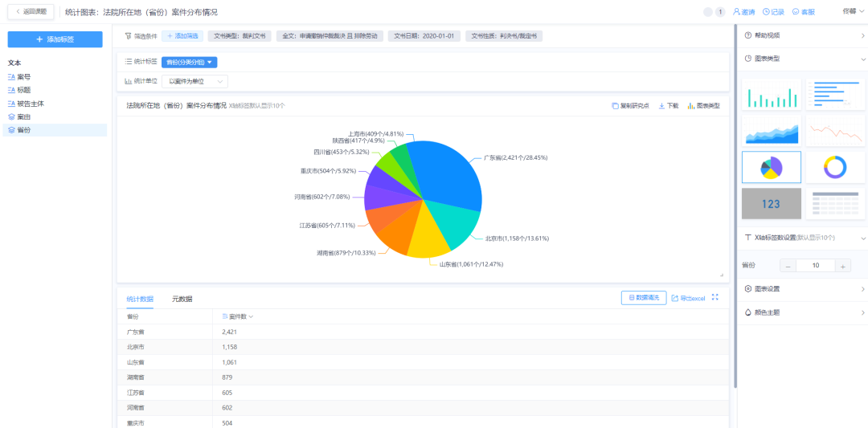Image resolution: width=868 pixels, height=428 pixels.
Task: Switch to the 统计数据 tab
Action: [140, 299]
